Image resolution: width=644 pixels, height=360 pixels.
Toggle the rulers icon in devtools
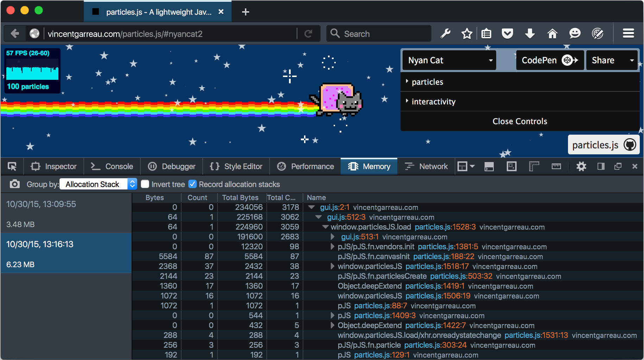coord(534,166)
